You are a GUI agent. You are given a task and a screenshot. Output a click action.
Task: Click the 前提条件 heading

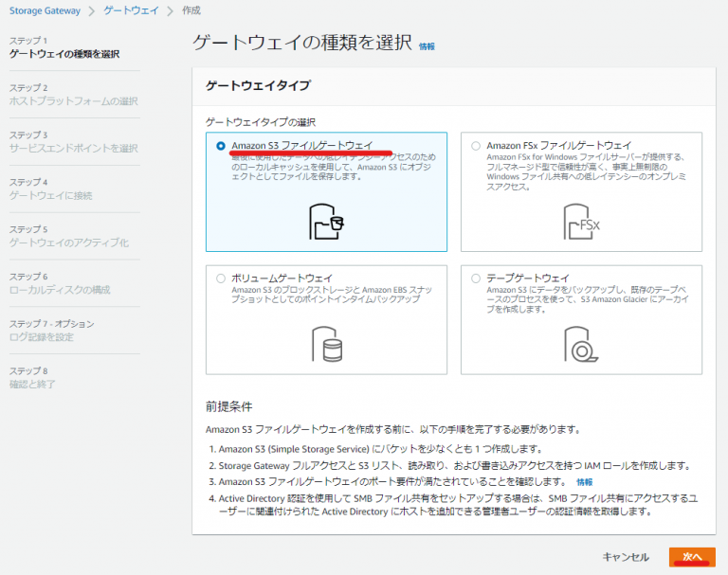tap(229, 407)
